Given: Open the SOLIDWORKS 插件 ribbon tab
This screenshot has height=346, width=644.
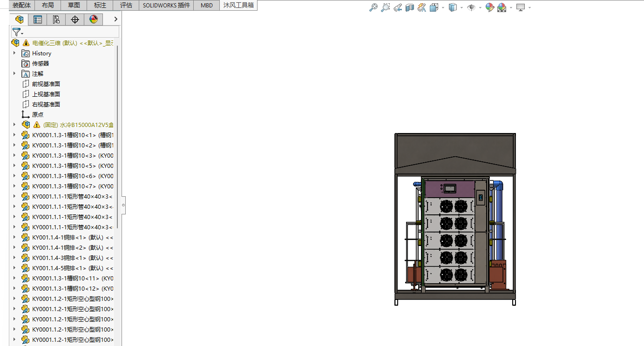Looking at the screenshot, I should coord(166,5).
